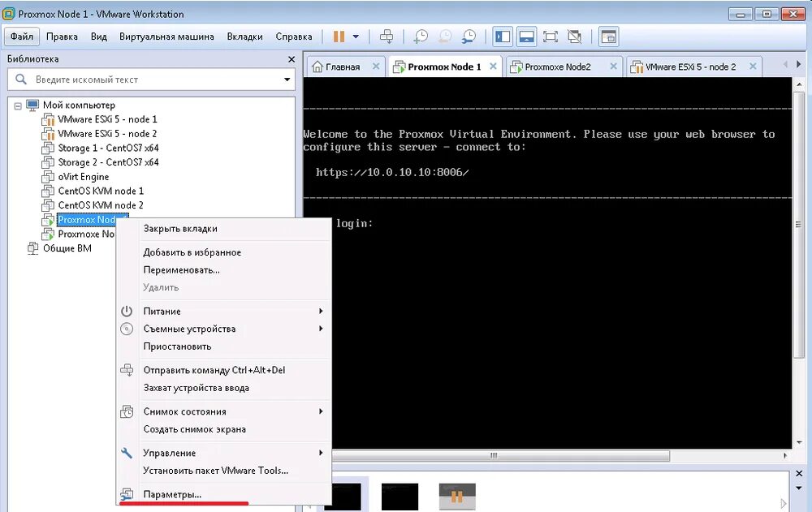Select Storage 2 - CentOS7 x64
812x512 pixels.
tap(108, 162)
